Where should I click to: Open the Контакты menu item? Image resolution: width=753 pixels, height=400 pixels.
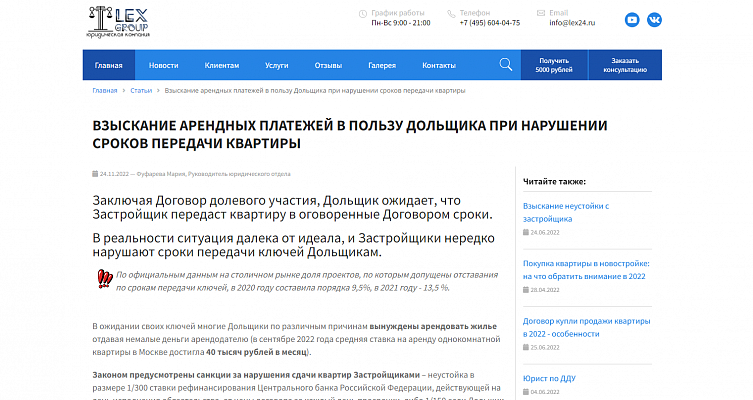[x=439, y=65]
